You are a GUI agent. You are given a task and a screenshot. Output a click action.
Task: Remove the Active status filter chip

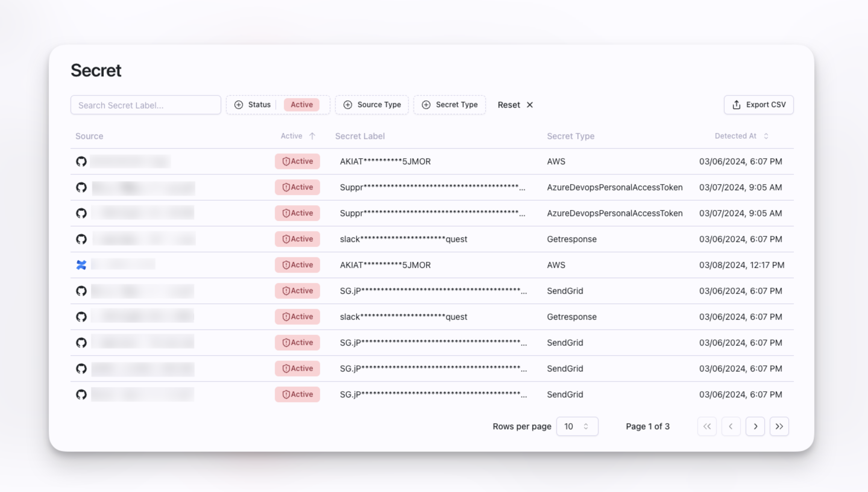(x=302, y=105)
